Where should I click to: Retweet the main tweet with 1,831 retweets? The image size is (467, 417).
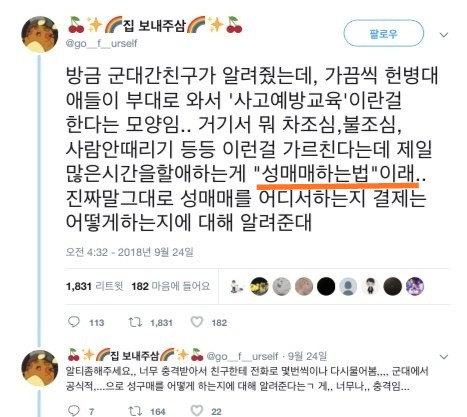pyautogui.click(x=135, y=322)
